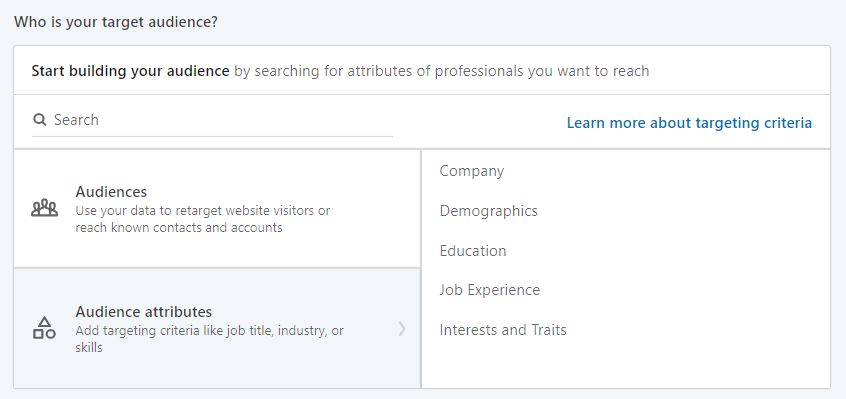Viewport: 846px width, 399px height.
Task: Click the retarget website visitors description text
Action: pyautogui.click(x=203, y=210)
